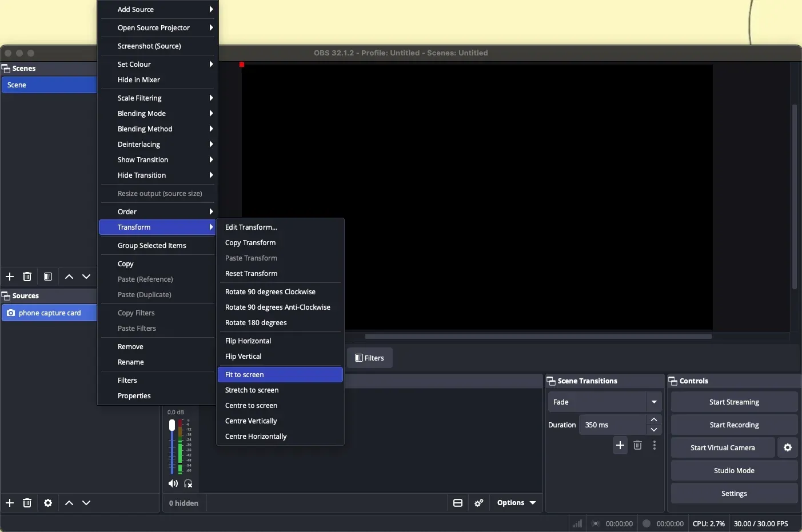Open the Fade transition dropdown

coord(605,402)
